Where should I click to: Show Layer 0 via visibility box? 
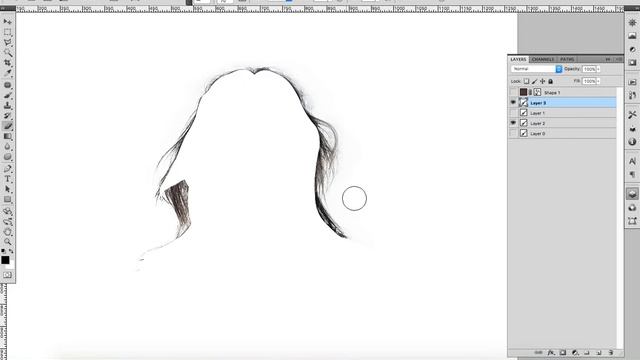click(513, 133)
